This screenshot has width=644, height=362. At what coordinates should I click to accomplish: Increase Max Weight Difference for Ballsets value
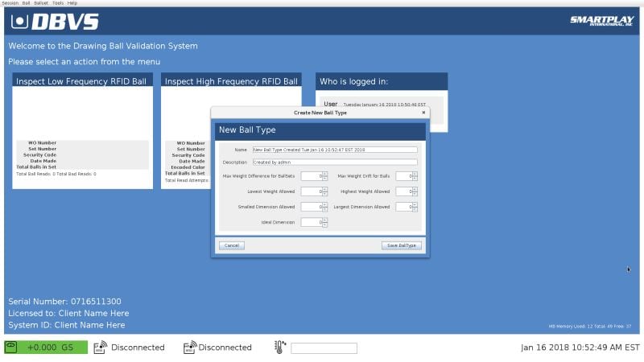pos(325,174)
